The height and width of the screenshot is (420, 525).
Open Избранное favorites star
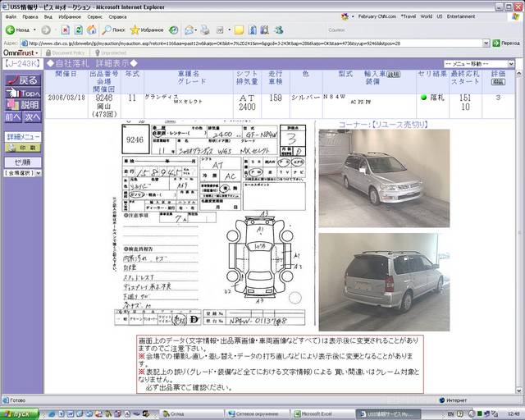point(135,30)
